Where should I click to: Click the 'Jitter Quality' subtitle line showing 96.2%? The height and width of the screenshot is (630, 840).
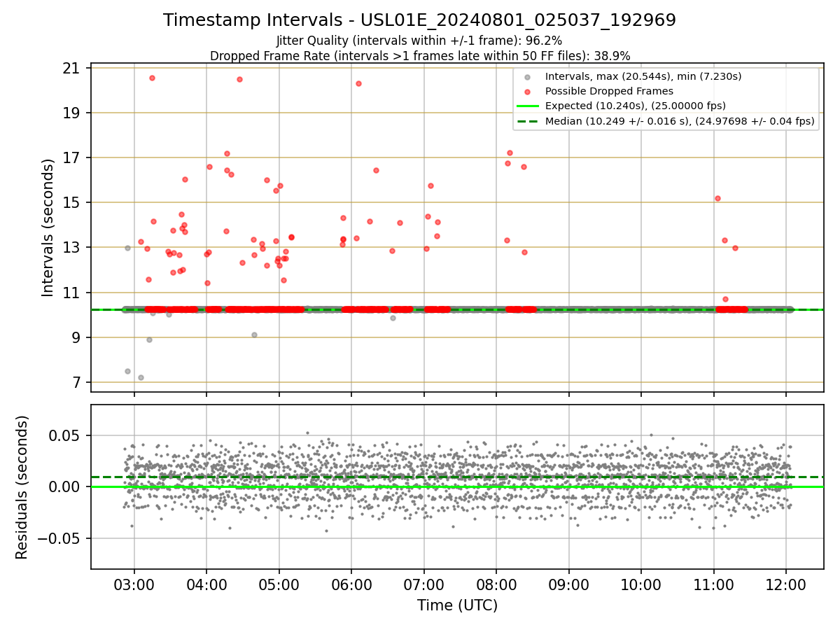pos(419,41)
